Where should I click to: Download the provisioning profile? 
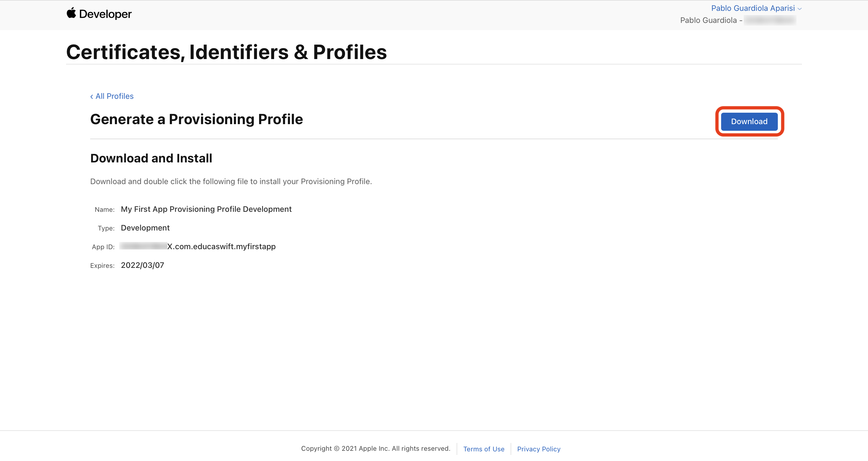point(749,121)
